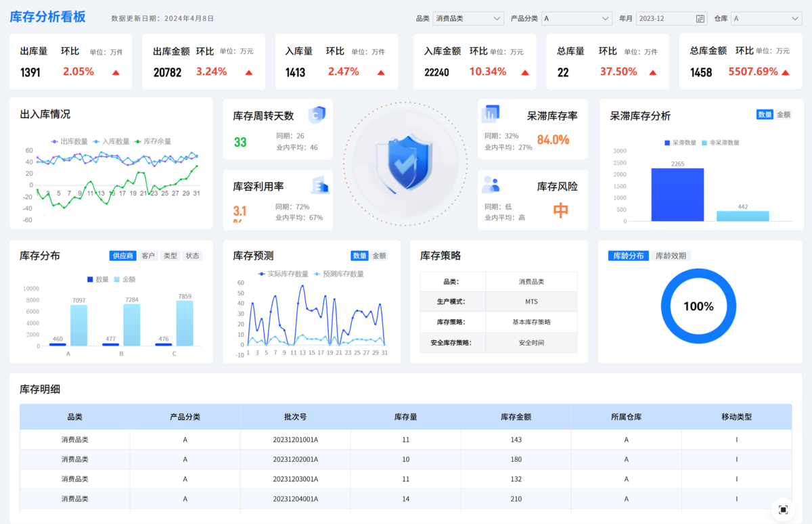812x524 pixels.
Task: Select batch number 20231202001A cell
Action: 296,459
